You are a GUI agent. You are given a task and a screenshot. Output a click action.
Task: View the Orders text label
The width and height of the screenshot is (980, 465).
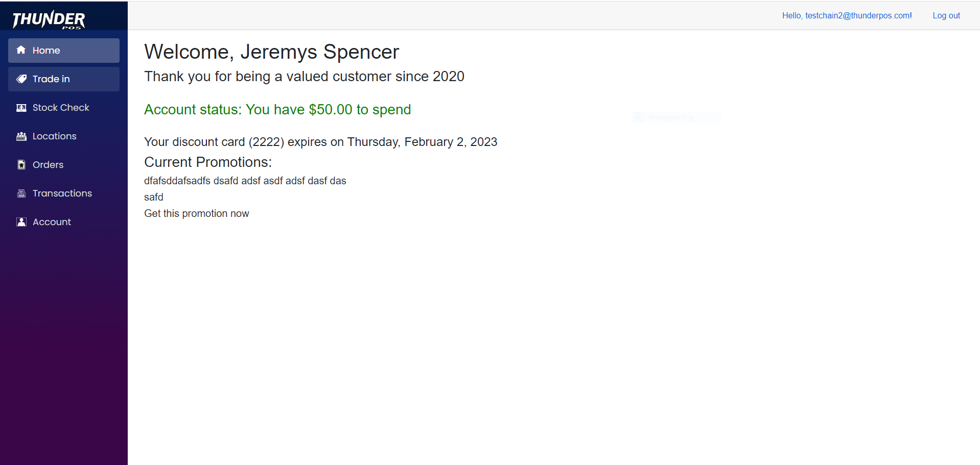click(48, 165)
